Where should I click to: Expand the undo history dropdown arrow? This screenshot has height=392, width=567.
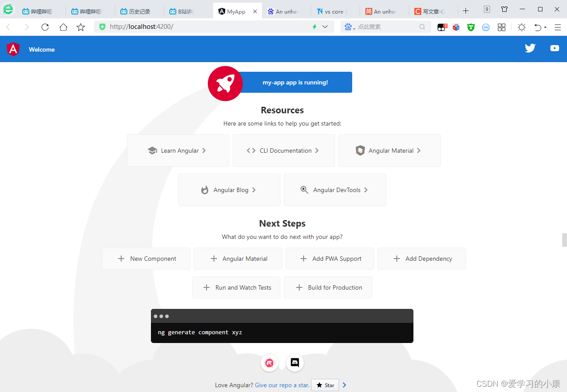coord(545,28)
